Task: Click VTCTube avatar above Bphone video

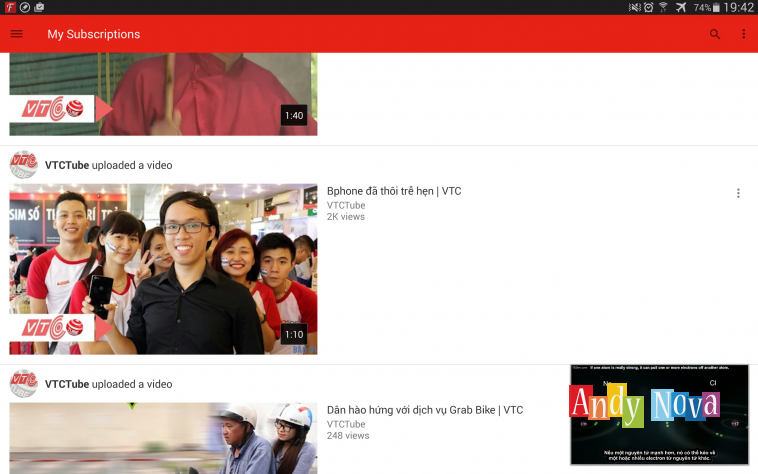Action: click(x=23, y=165)
